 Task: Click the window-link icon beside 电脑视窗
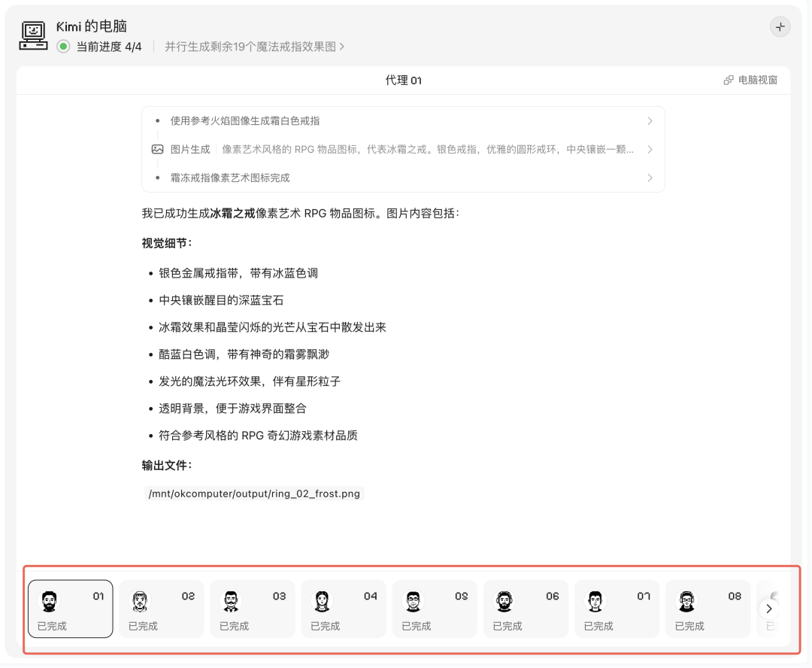click(727, 79)
